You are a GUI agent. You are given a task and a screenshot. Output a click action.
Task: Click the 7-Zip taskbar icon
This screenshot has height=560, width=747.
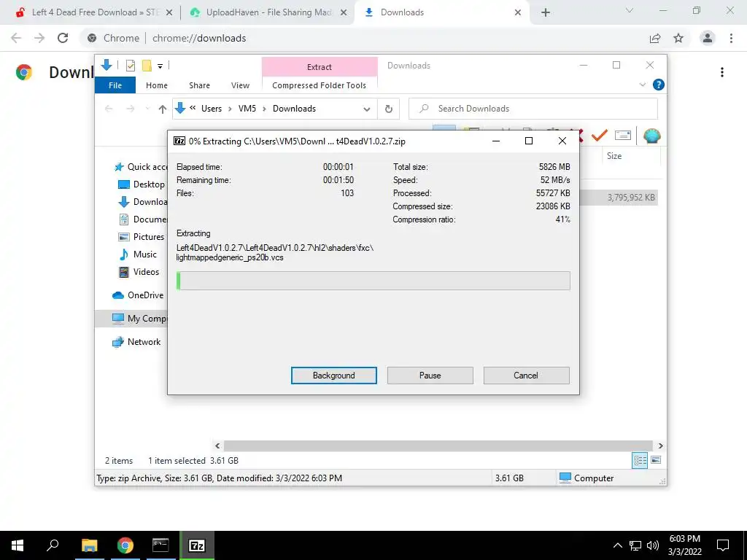197,545
